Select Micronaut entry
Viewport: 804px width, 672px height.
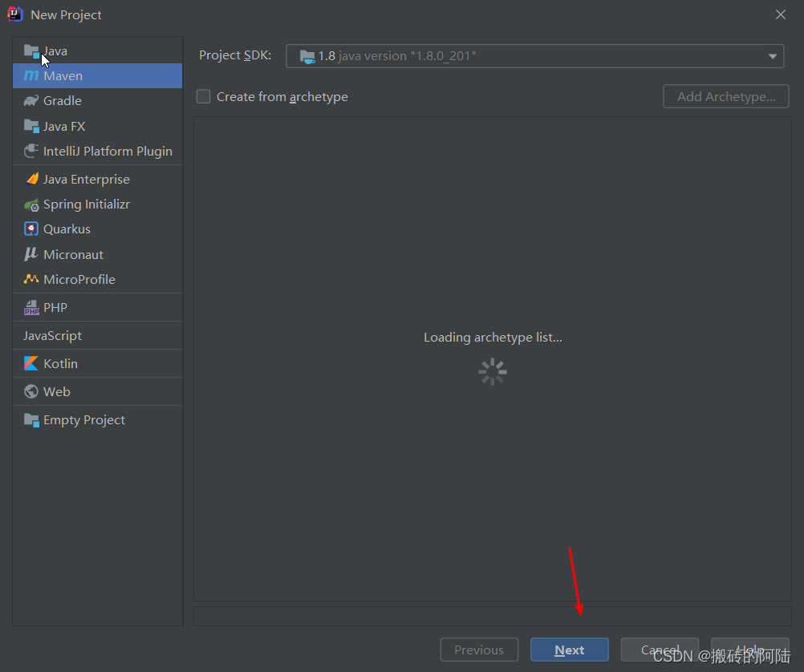tap(97, 254)
